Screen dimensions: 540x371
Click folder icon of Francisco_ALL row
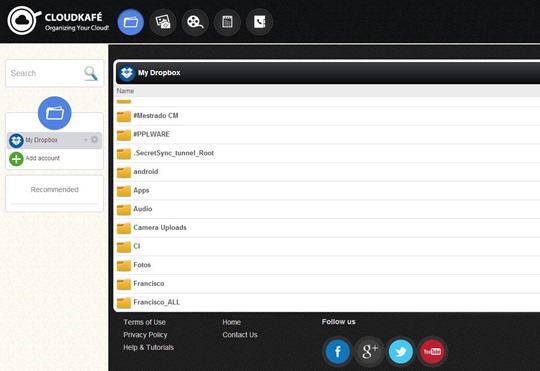pyautogui.click(x=124, y=303)
